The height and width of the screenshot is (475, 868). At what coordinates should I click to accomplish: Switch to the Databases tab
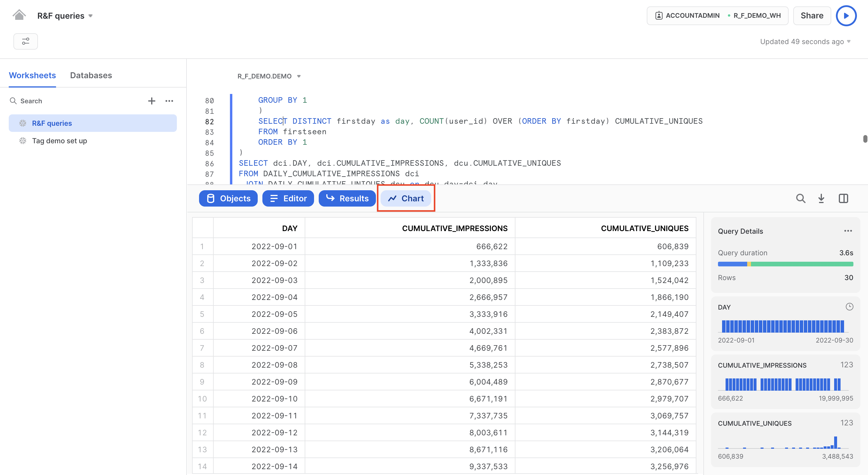91,75
